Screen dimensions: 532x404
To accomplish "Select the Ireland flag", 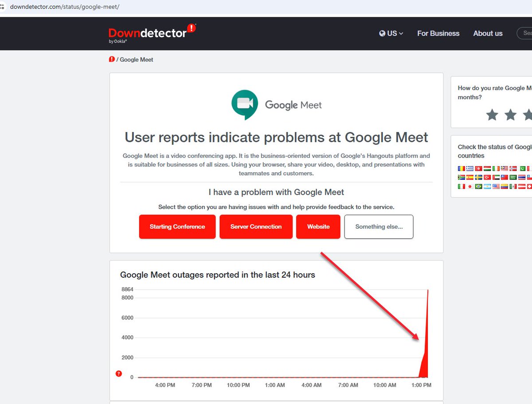I will point(496,168).
